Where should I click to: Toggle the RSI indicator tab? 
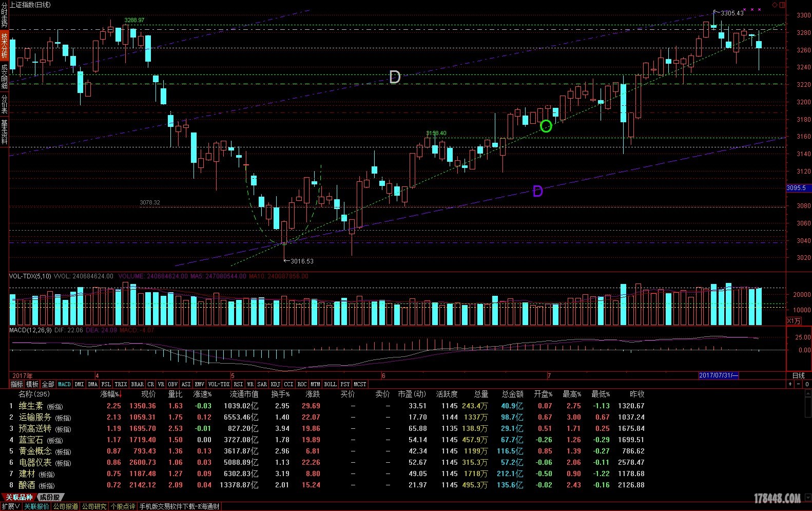click(238, 384)
